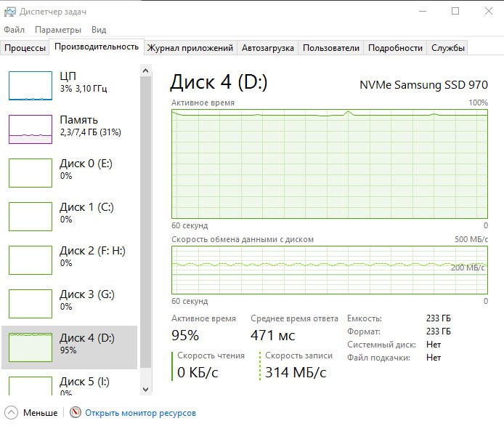Click the Скорость записи label
This screenshot has width=504, height=426.
pyautogui.click(x=298, y=355)
